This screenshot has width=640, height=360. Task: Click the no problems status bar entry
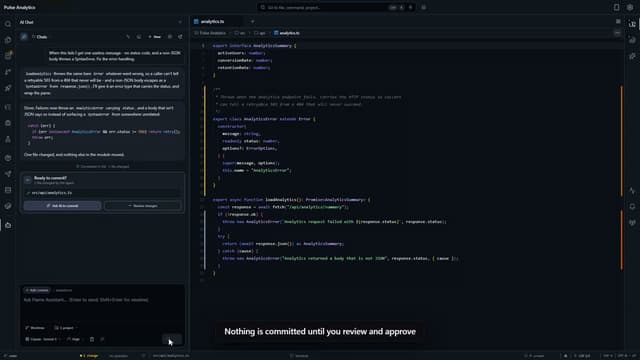pyautogui.click(x=119, y=356)
